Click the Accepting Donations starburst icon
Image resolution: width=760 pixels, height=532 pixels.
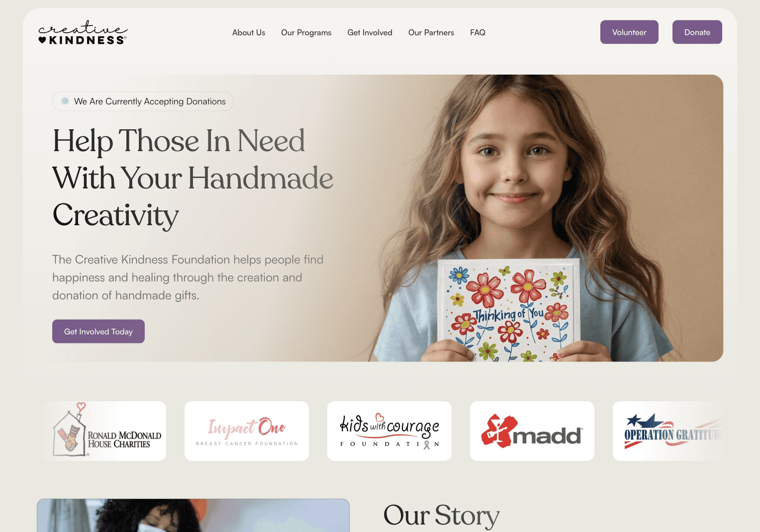(65, 101)
